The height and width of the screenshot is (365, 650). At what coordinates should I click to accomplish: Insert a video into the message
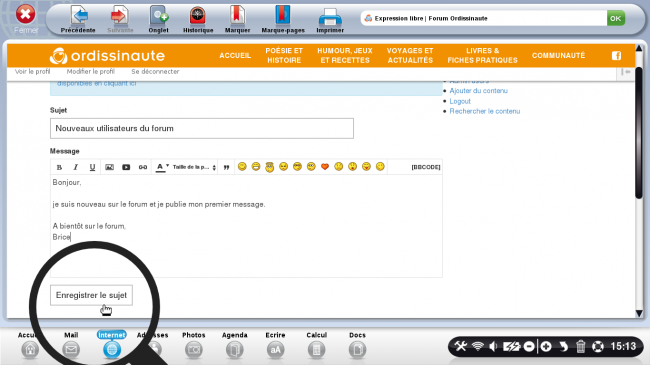[x=126, y=167]
